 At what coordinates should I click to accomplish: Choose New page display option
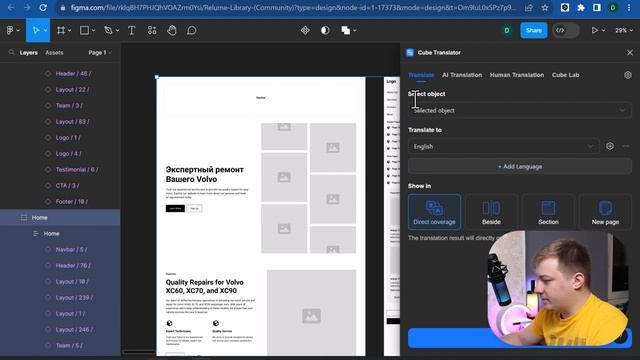[x=605, y=212]
